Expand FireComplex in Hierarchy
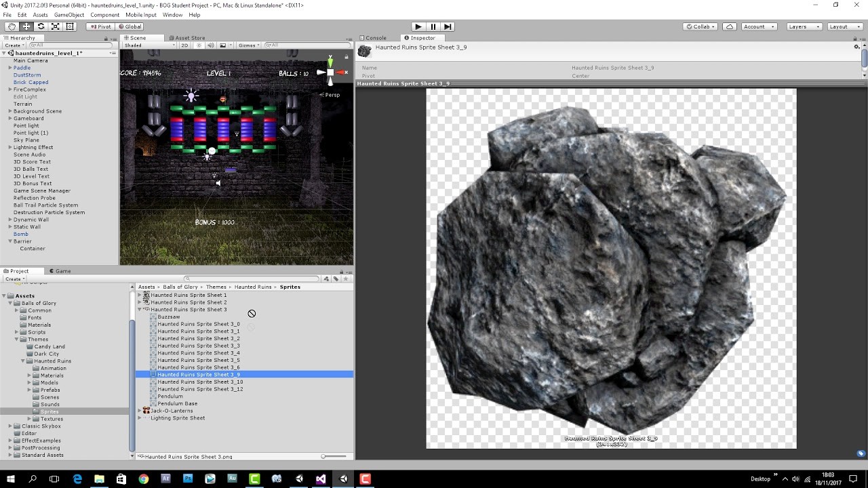The height and width of the screenshot is (488, 868). point(10,89)
